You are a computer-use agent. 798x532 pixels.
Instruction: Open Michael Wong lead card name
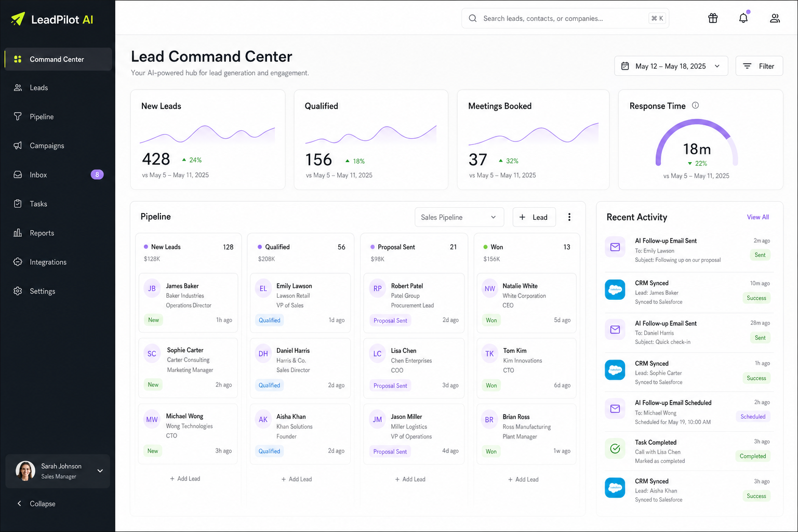(x=184, y=416)
